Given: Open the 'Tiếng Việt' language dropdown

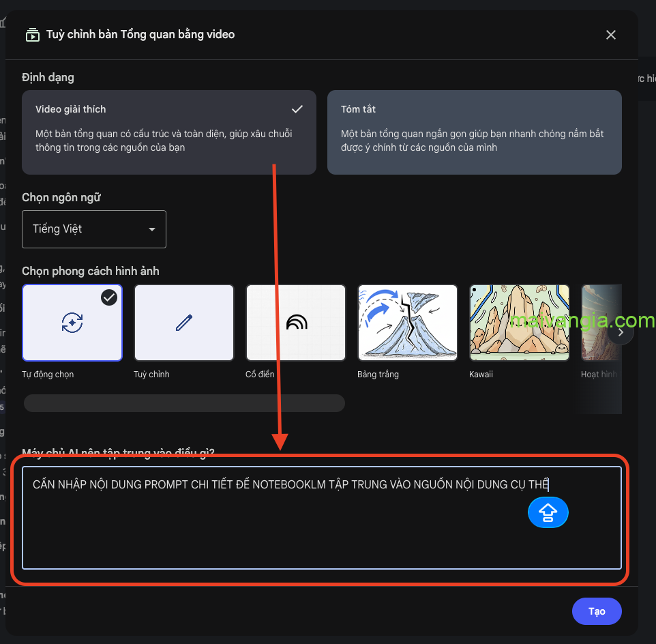Looking at the screenshot, I should (x=93, y=229).
